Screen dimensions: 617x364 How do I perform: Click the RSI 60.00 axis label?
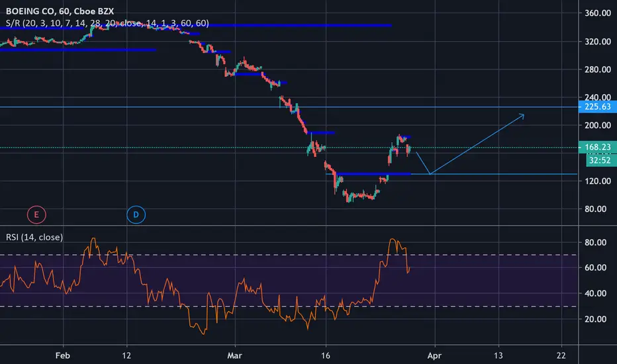[x=595, y=267]
